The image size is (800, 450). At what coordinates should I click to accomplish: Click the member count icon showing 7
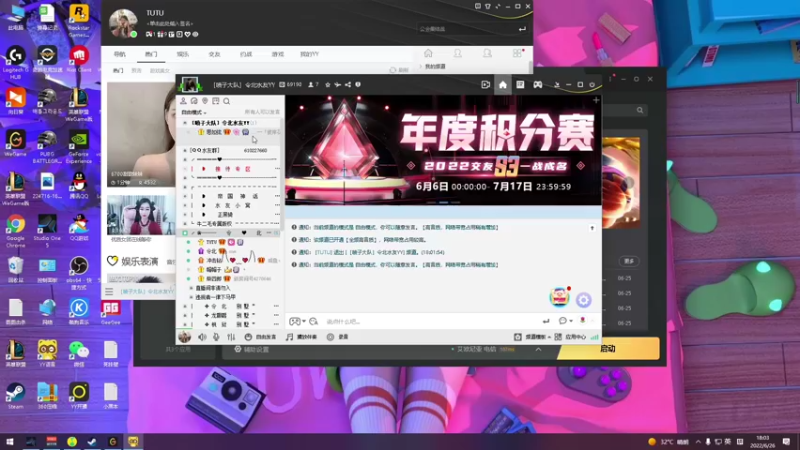tap(313, 85)
